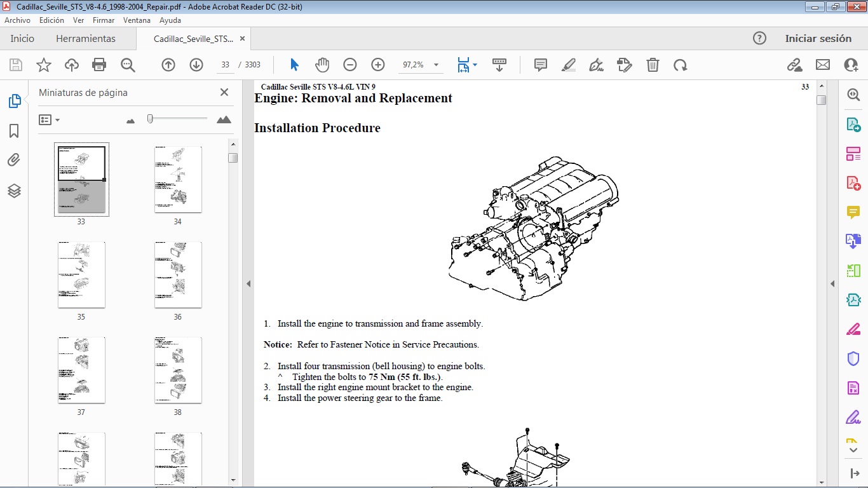Expand the fit page options arrow

pos(475,65)
